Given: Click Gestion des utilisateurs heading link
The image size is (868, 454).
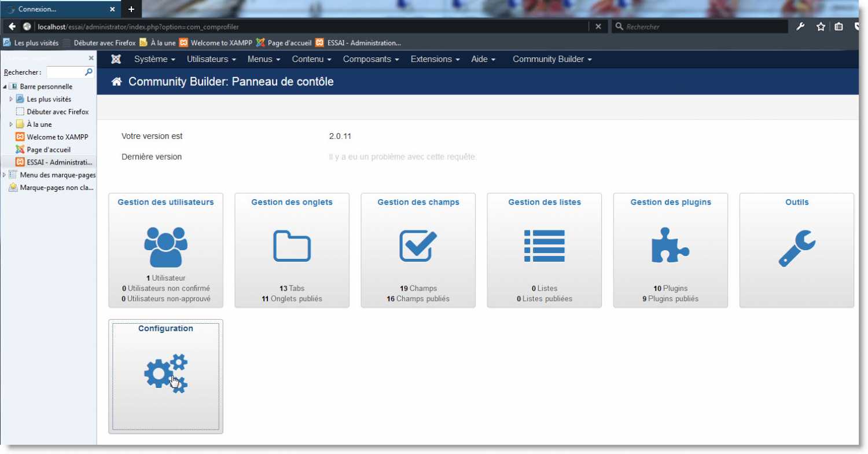Looking at the screenshot, I should click(165, 202).
